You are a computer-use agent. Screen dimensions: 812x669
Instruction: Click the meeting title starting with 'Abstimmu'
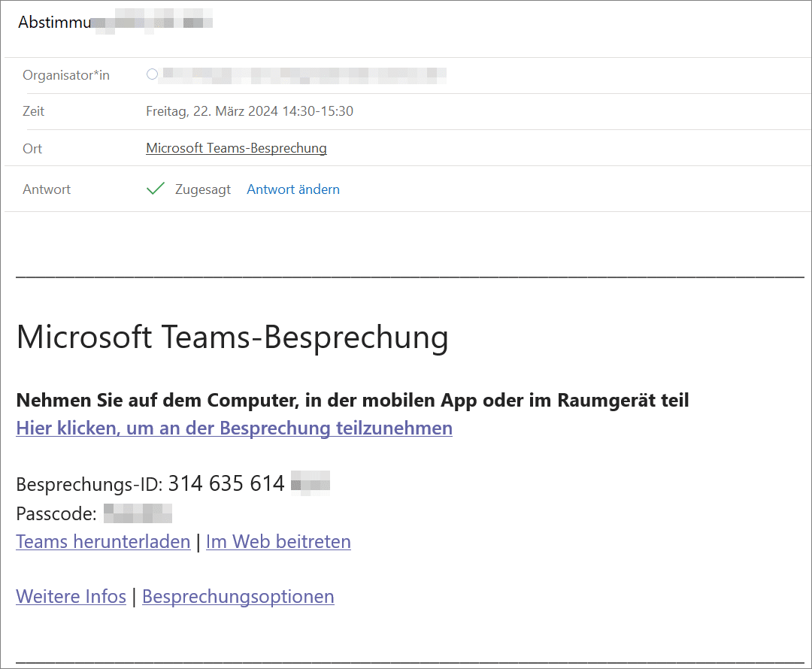pos(114,21)
